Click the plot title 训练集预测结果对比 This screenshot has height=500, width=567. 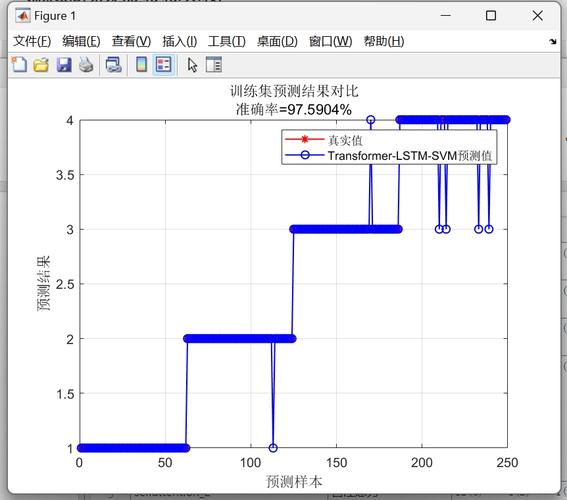(x=294, y=91)
